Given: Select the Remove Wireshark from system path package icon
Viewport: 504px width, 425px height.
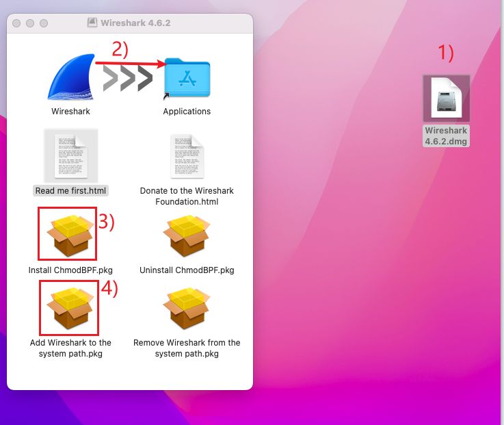Looking at the screenshot, I should coord(187,308).
